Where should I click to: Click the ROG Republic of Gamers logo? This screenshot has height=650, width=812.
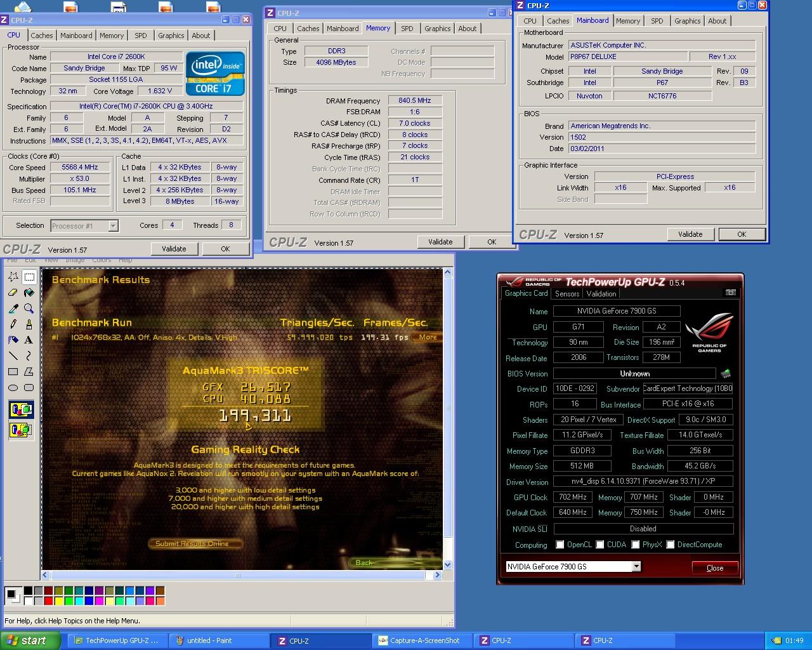pyautogui.click(x=709, y=332)
